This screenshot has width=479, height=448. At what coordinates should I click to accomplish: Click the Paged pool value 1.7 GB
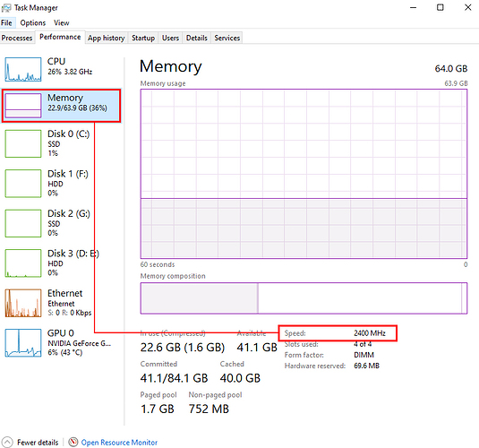tap(158, 409)
